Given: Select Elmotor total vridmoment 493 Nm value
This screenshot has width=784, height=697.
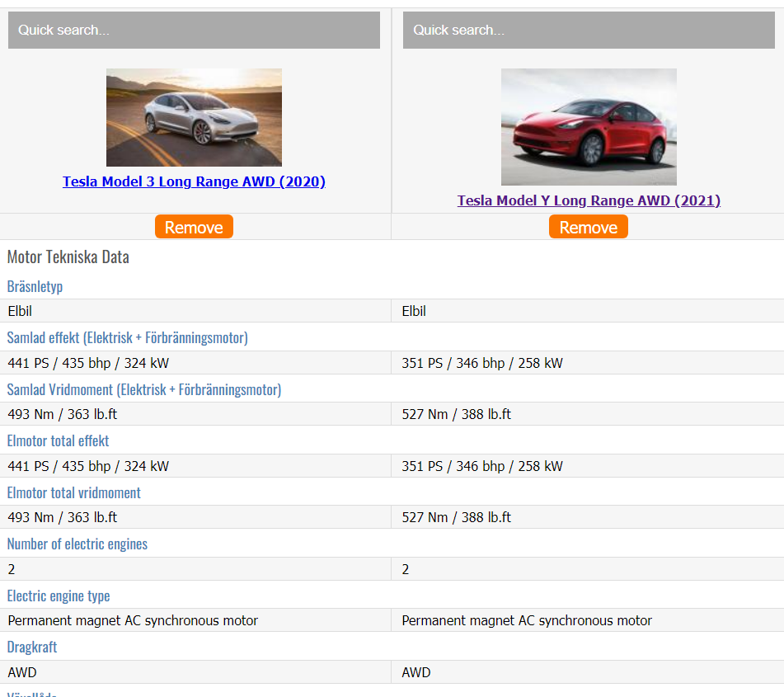Looking at the screenshot, I should (195, 517).
